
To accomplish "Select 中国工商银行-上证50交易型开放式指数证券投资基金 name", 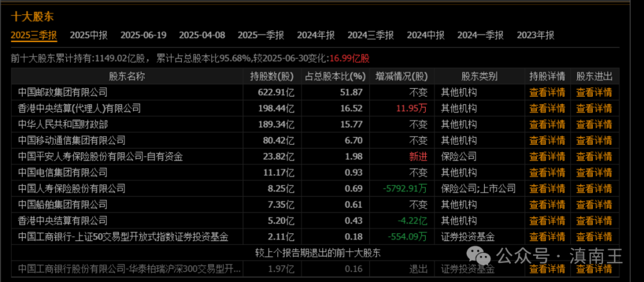I will [123, 237].
